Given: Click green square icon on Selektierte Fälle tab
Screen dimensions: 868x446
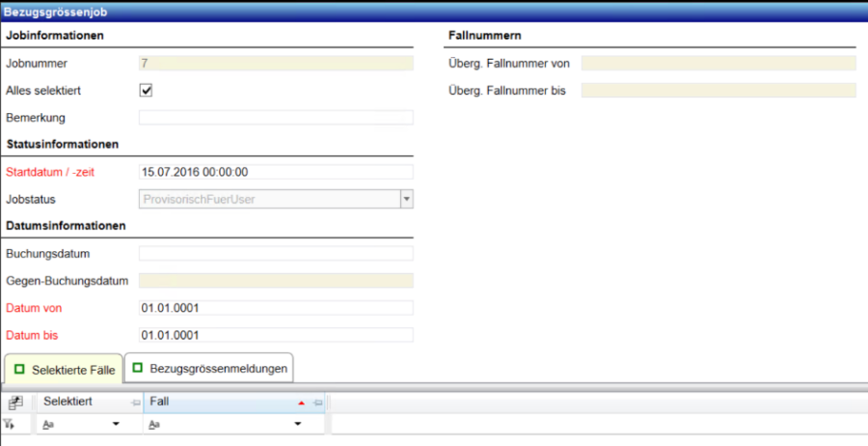Looking at the screenshot, I should 19,369.
